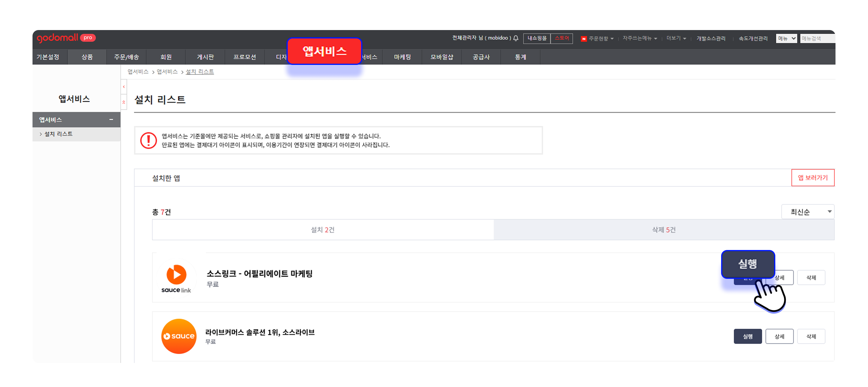Viewport: 868px width, 387px height.
Task: Switch to the 삭제 5건 tab
Action: click(663, 230)
